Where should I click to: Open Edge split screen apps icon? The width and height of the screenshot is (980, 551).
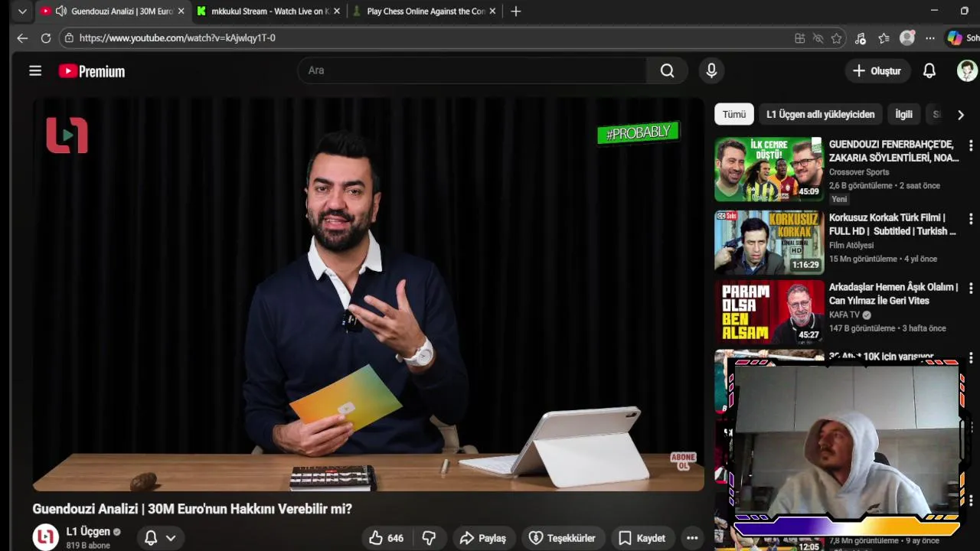click(799, 38)
